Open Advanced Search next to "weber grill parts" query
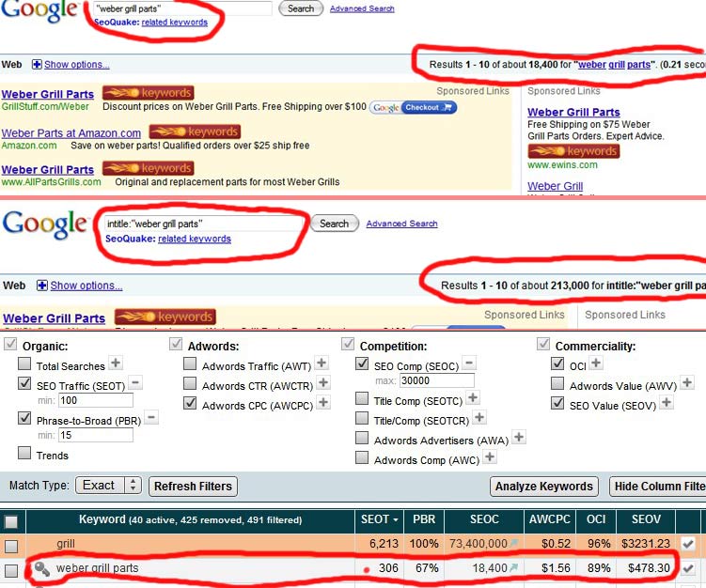The image size is (706, 588). click(x=362, y=8)
